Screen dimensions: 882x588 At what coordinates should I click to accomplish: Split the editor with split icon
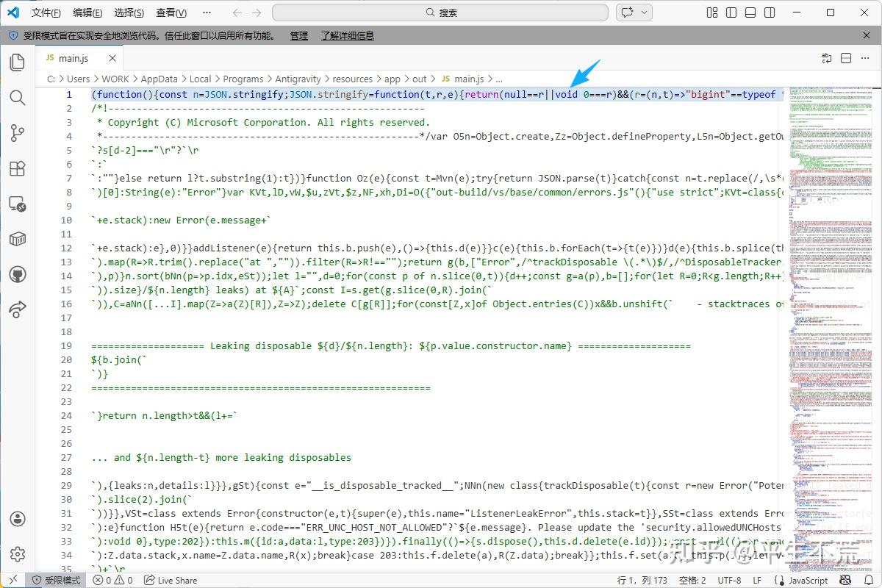tap(846, 58)
